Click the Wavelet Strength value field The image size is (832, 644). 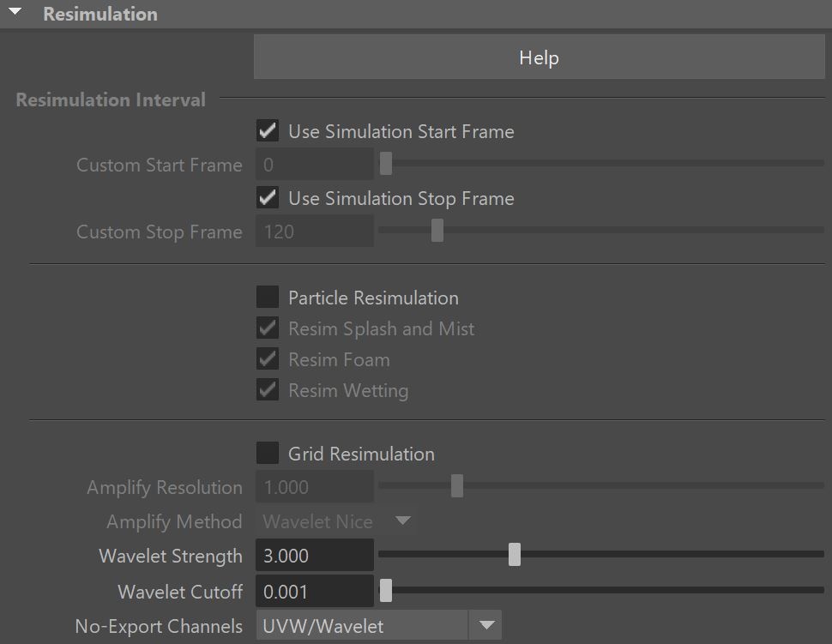(x=315, y=556)
